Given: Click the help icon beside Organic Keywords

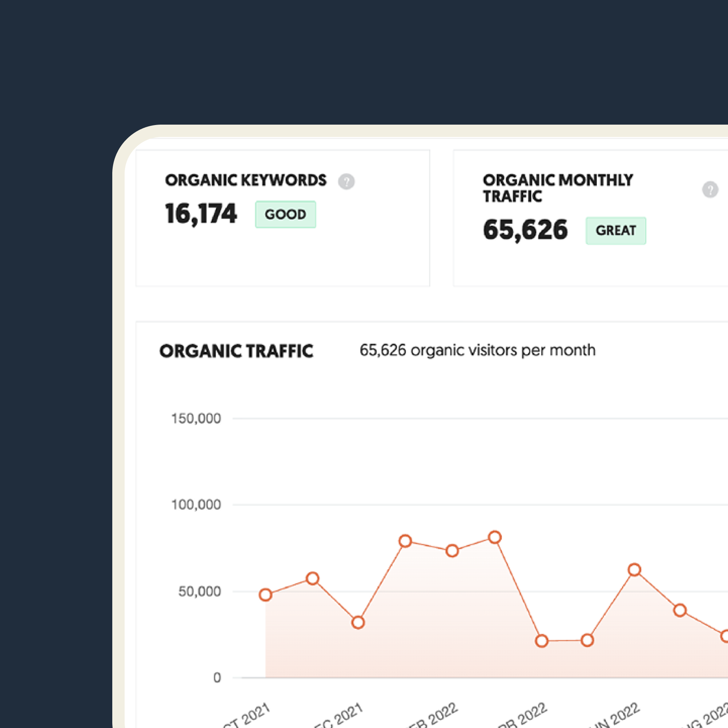Looking at the screenshot, I should [346, 181].
